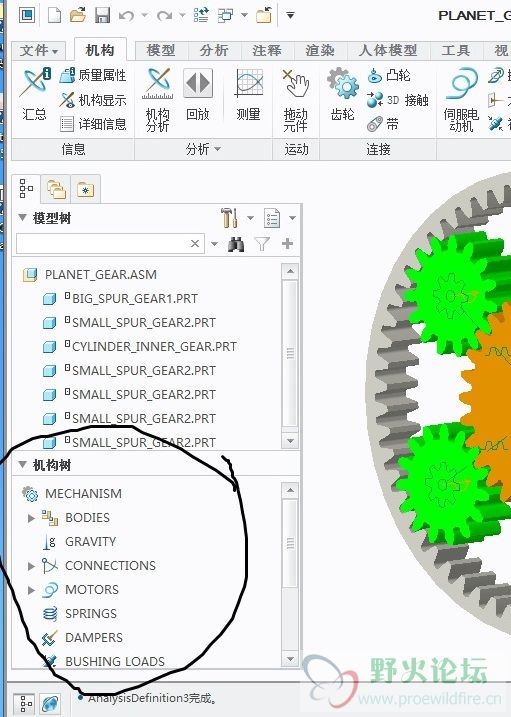Add a Servo Motor
The image size is (511, 717).
(461, 99)
